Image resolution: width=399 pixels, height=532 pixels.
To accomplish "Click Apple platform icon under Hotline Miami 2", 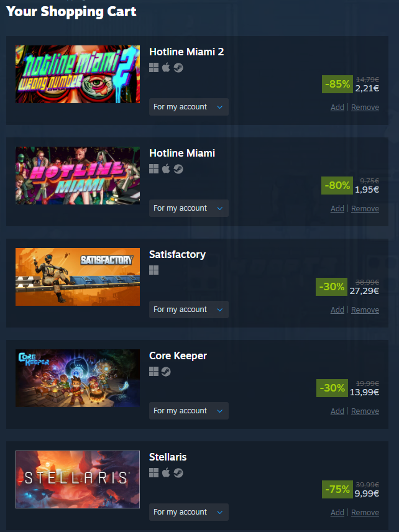I will [166, 68].
